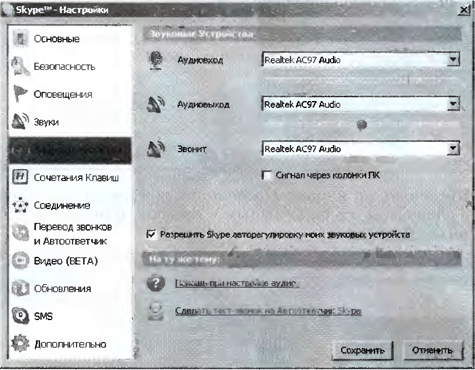Image resolution: width=475 pixels, height=370 pixels.
Task: Select the highlighted Звуковые Устройства section
Action: tap(70, 150)
